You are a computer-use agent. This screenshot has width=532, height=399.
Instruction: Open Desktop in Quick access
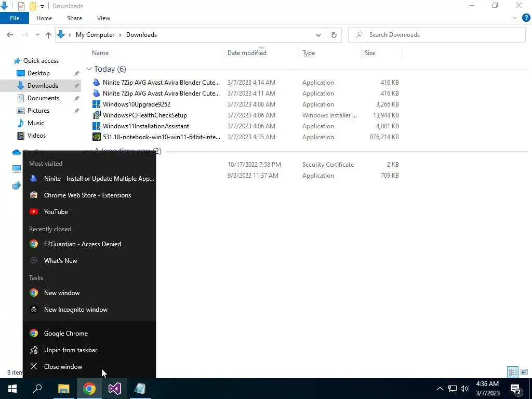[x=38, y=73]
